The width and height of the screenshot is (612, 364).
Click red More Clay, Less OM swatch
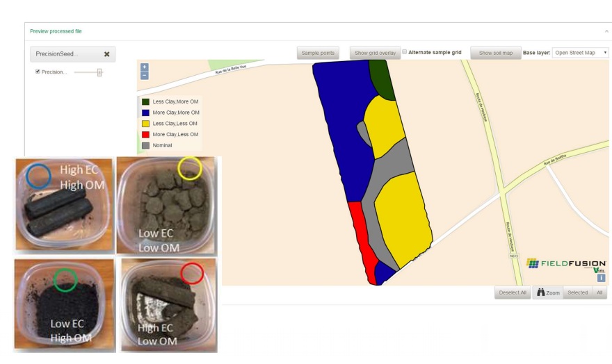145,135
